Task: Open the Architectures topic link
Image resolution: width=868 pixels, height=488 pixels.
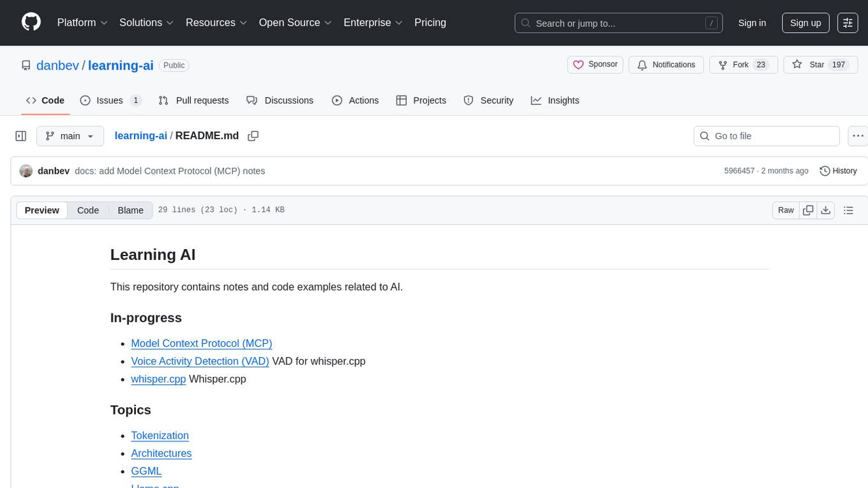Action: coord(161,453)
